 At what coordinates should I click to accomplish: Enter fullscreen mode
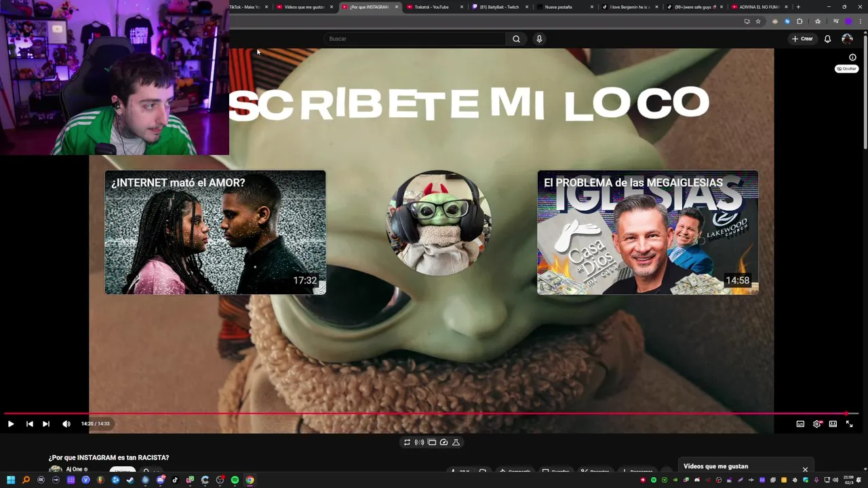[x=849, y=424]
